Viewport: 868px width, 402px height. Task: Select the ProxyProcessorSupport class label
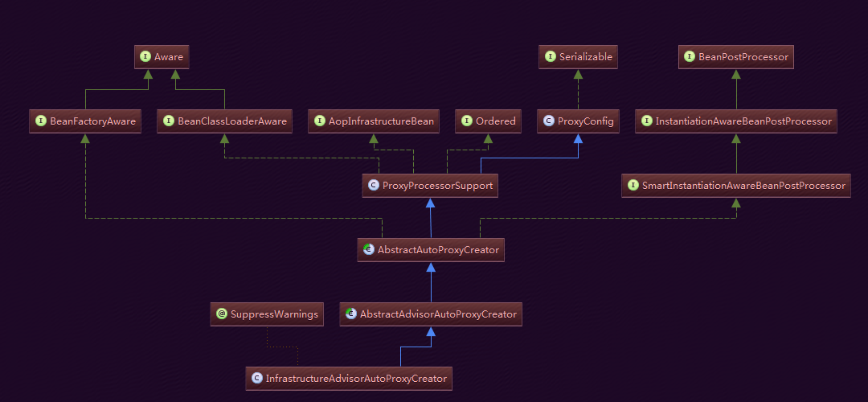coord(437,186)
